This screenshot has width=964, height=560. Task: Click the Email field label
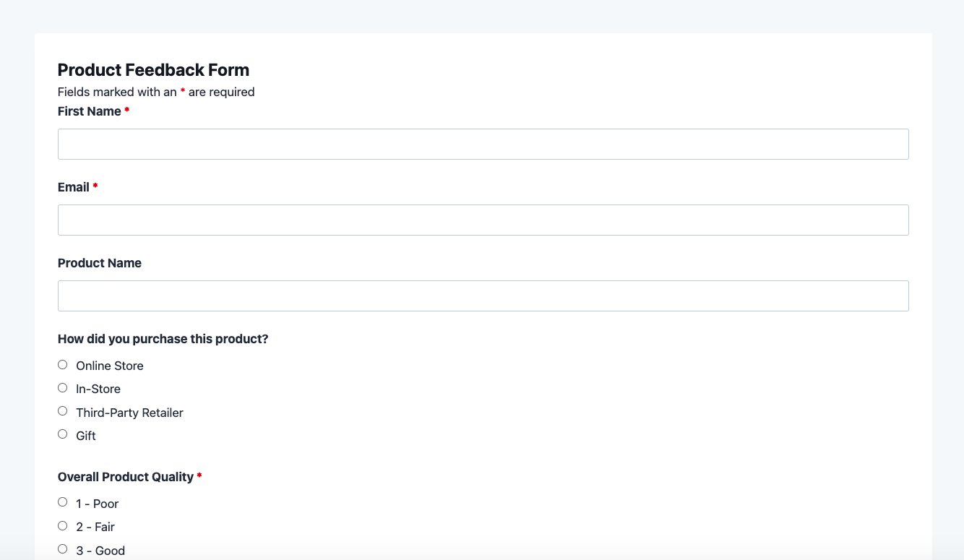coord(74,187)
